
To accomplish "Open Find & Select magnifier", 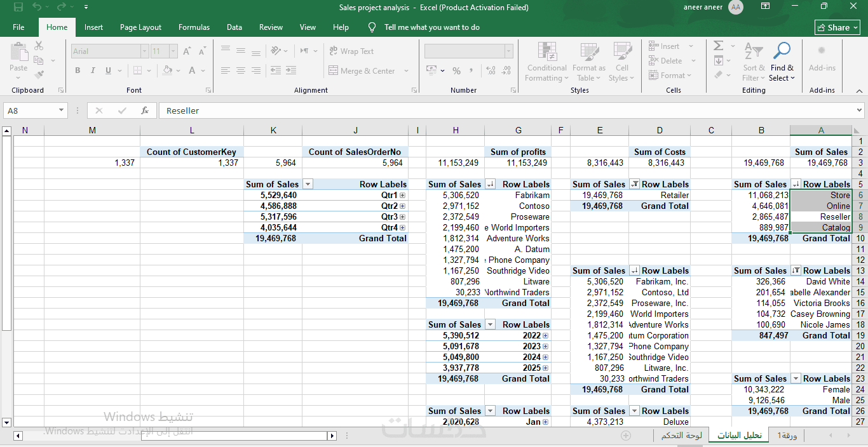I will point(782,62).
